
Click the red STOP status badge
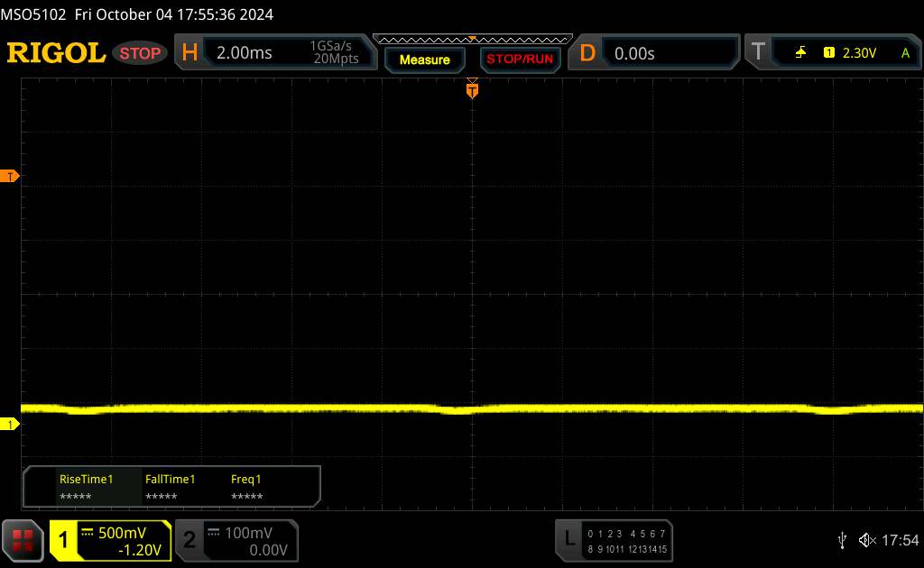142,53
